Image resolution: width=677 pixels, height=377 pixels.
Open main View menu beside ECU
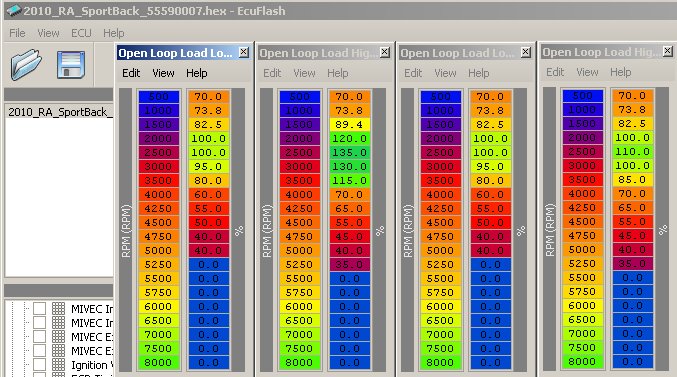[48, 33]
